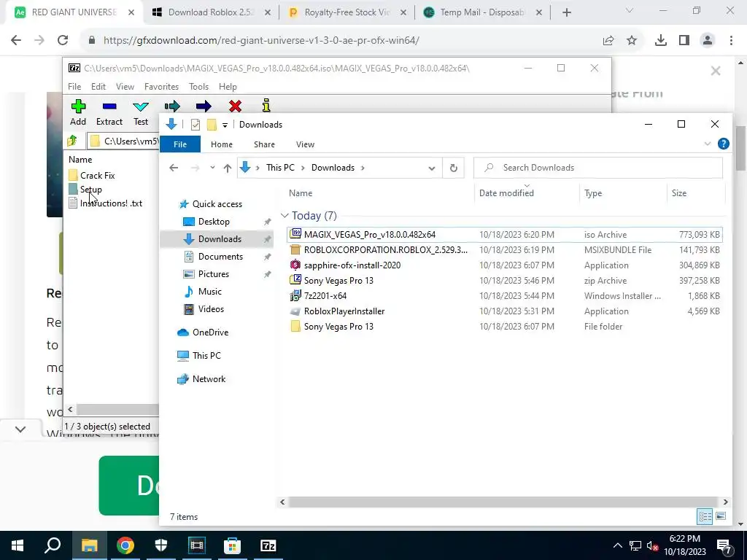Screen dimensions: 747x560
Task: Open Music in navigation pane
Action: 209,292
